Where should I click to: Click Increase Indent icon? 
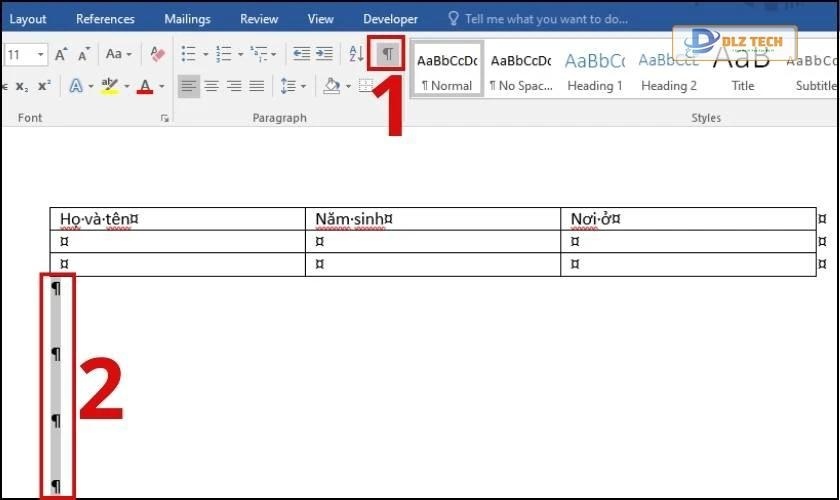324,54
